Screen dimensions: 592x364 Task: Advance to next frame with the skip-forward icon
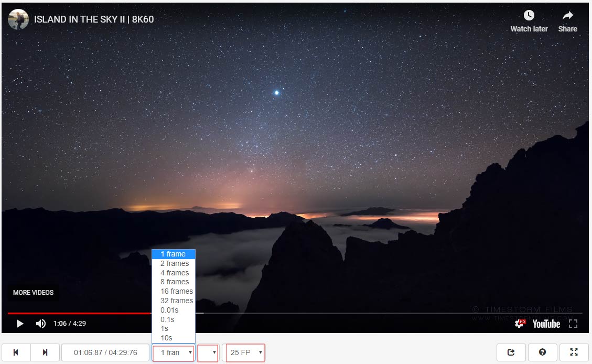pos(45,352)
